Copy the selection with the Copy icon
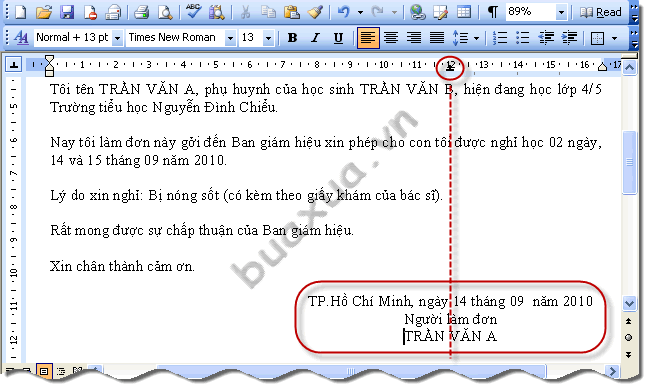Image resolution: width=650 pixels, height=391 pixels. coord(269,12)
